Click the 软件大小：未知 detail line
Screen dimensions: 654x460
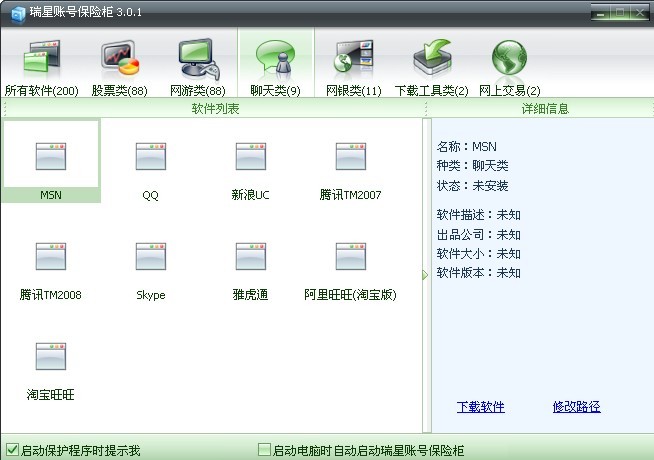pos(478,254)
